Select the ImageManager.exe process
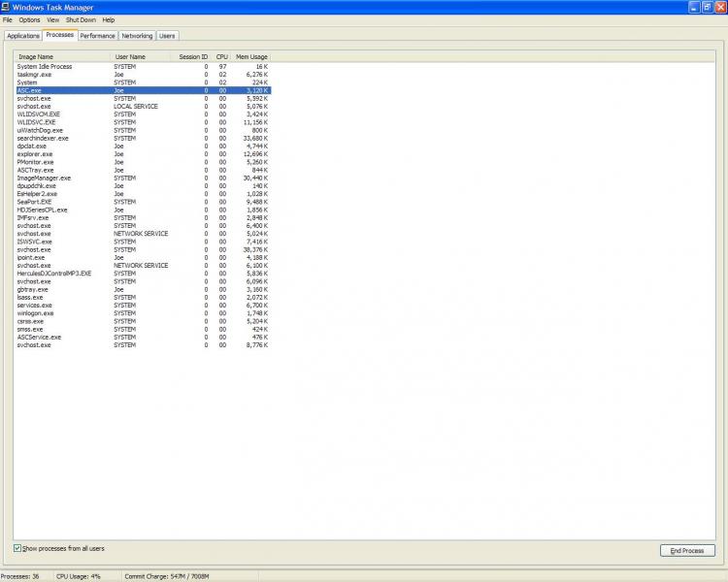This screenshot has width=728, height=582. coord(143,178)
